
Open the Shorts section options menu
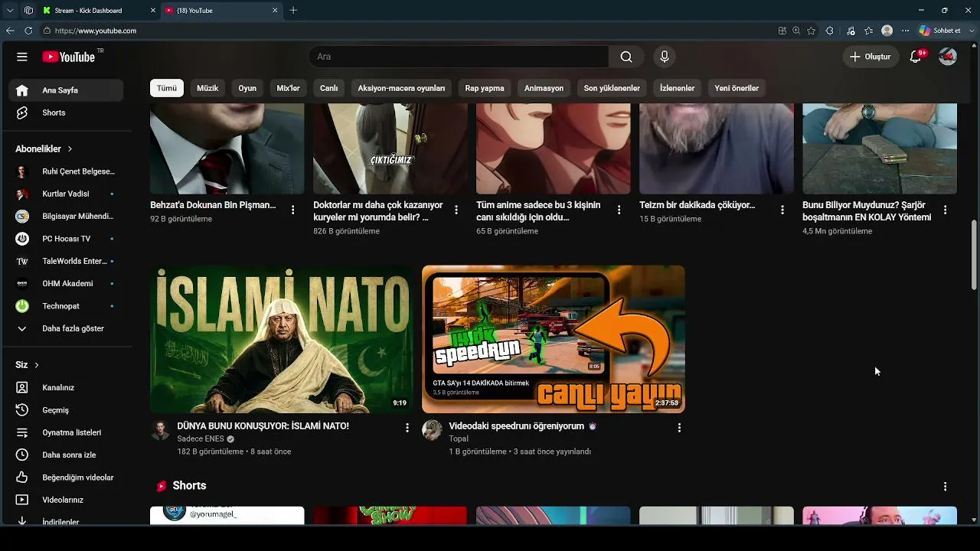point(946,487)
